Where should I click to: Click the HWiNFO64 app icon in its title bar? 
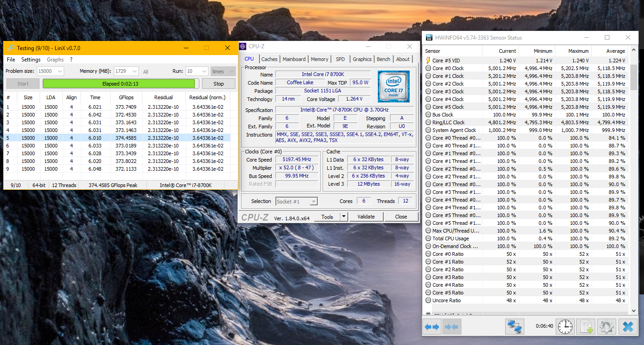429,37
